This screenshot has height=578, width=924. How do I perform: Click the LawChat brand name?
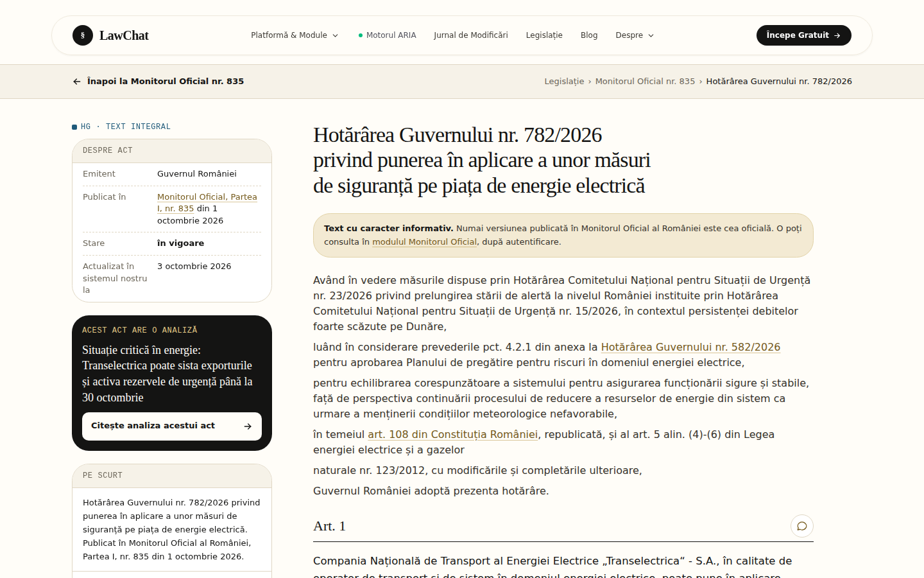[x=124, y=35]
